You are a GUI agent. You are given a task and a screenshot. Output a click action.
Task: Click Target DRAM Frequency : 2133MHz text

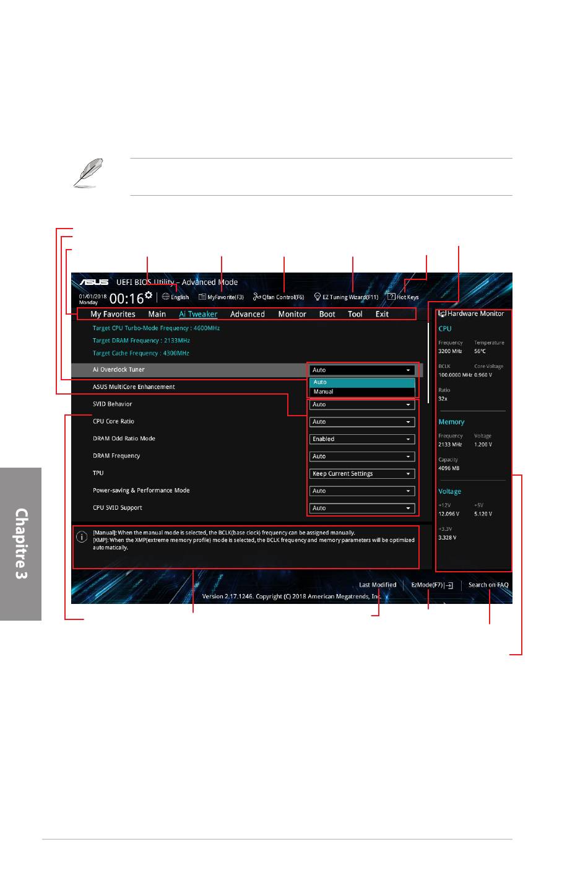pyautogui.click(x=141, y=341)
